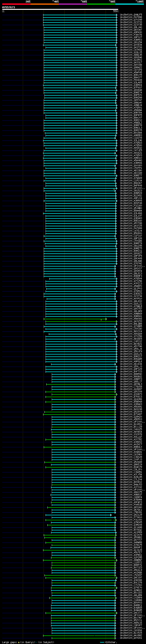Click label UniRef100_B8LQB8
Image resolution: width=146 pixels, height=644 pixels.
(131, 324)
